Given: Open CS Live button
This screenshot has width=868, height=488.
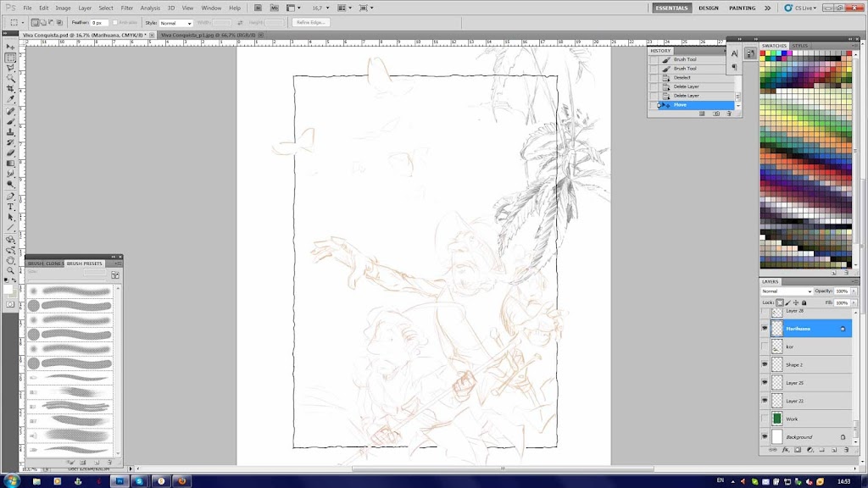Looking at the screenshot, I should tap(800, 8).
